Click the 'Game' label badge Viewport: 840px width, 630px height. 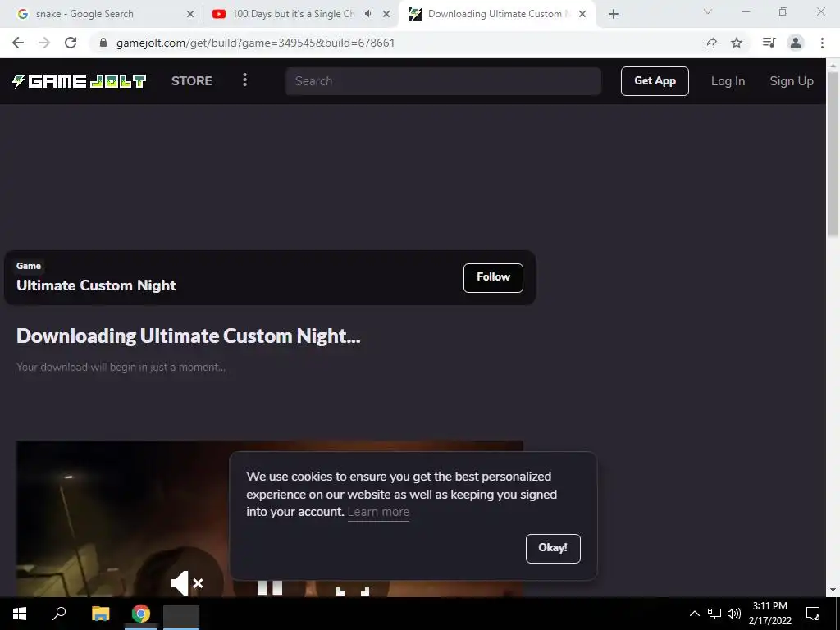29,266
